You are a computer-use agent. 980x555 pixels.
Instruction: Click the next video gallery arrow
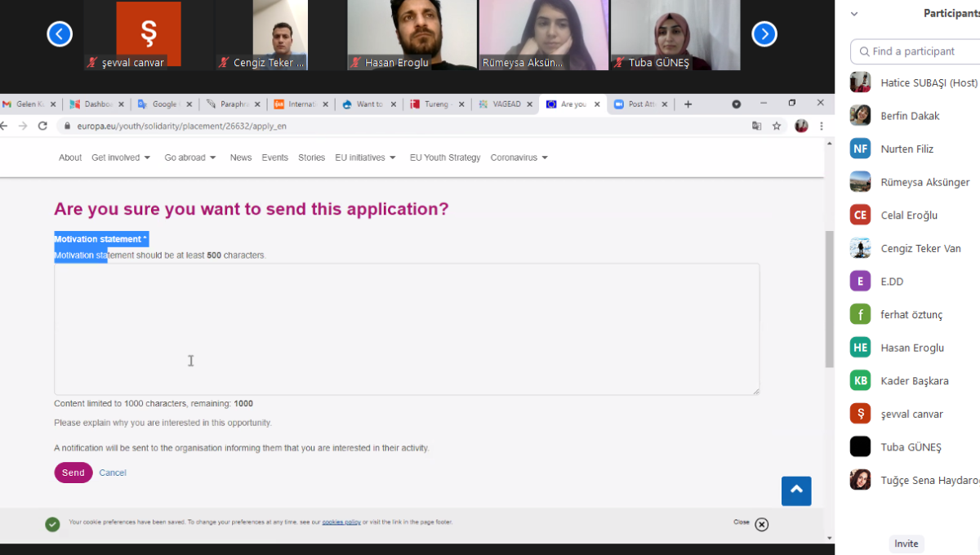[764, 33]
